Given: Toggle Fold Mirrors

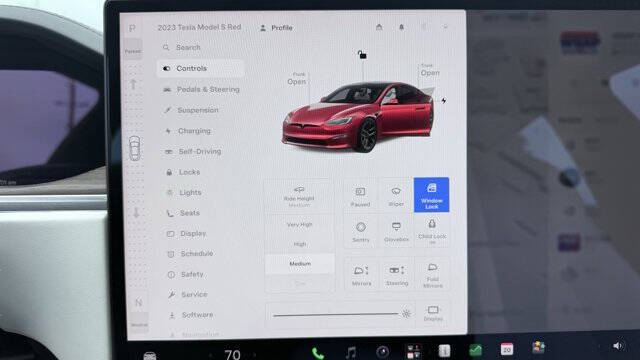Looking at the screenshot, I should tap(433, 275).
